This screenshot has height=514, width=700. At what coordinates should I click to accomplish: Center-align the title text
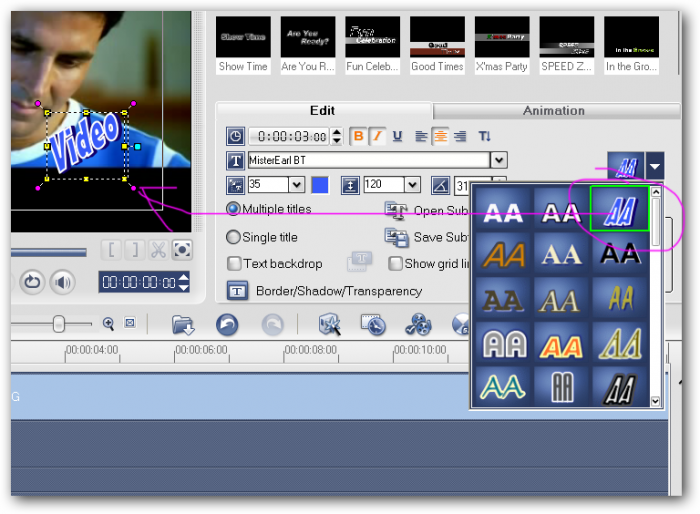coord(440,136)
